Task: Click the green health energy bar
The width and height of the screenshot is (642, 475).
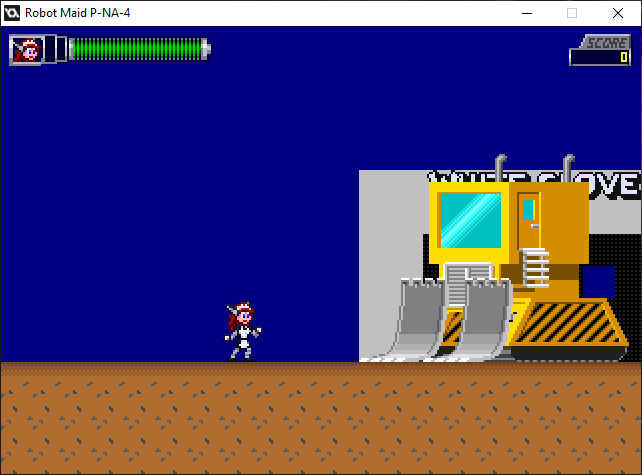Action: coord(140,49)
